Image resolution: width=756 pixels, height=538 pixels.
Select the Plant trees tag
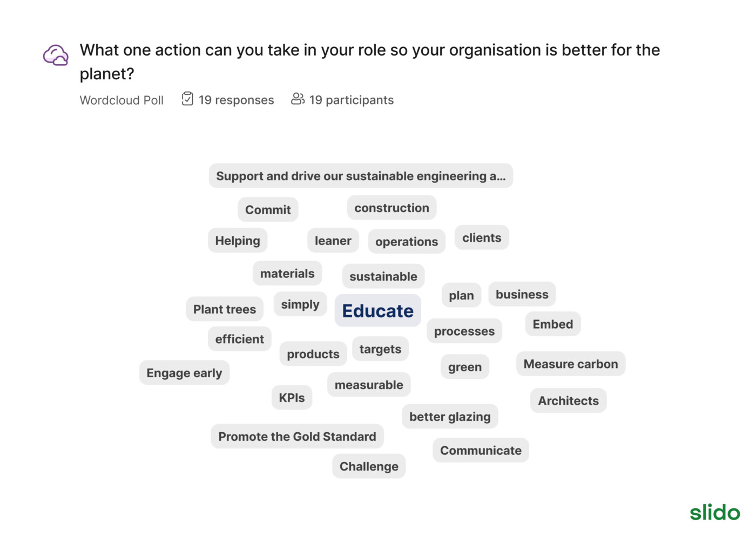tap(225, 309)
